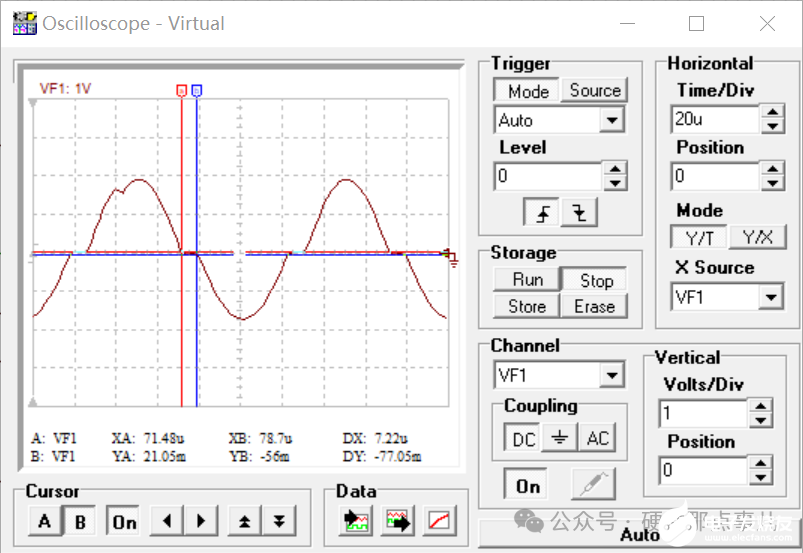Select rising edge trigger button
This screenshot has width=803, height=553.
542,212
